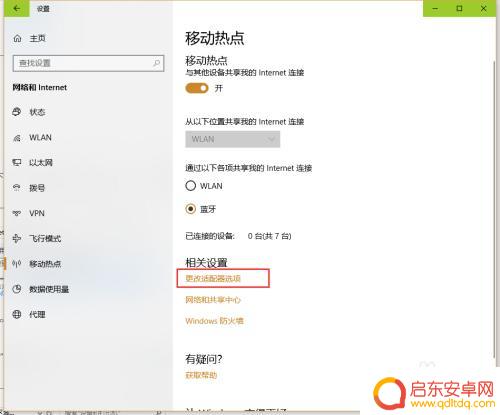Minimize the Settings window
This screenshot has width=500, height=415.
(435, 8)
